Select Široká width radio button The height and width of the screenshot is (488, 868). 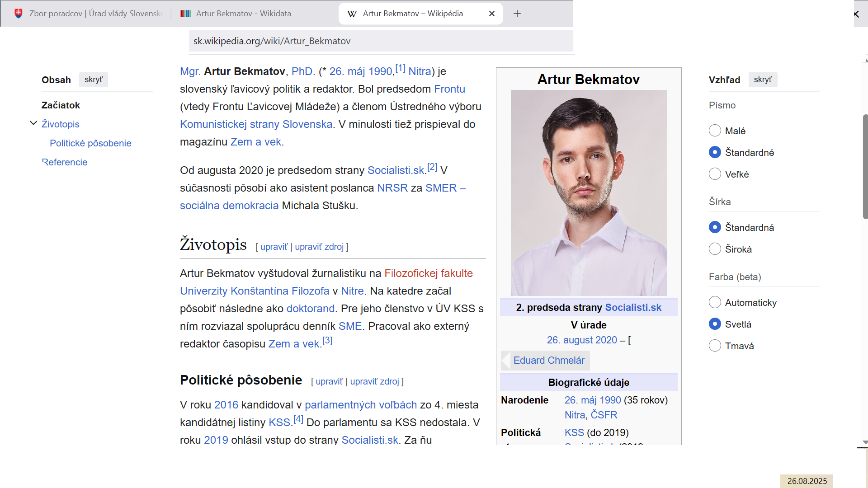coord(715,249)
